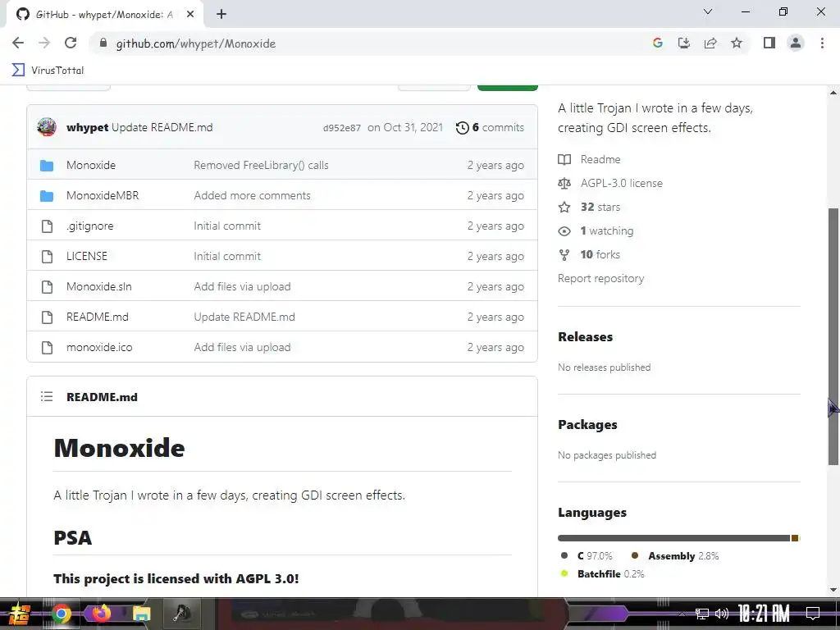View the 1 watching link

click(x=607, y=231)
